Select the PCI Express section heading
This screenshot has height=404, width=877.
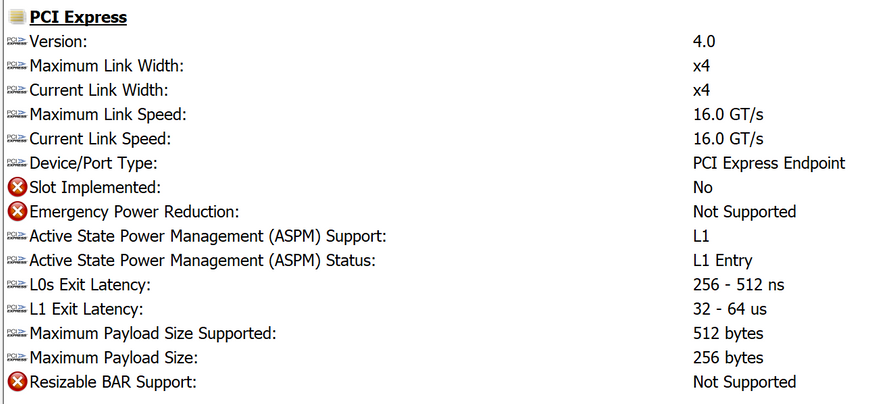(x=78, y=17)
